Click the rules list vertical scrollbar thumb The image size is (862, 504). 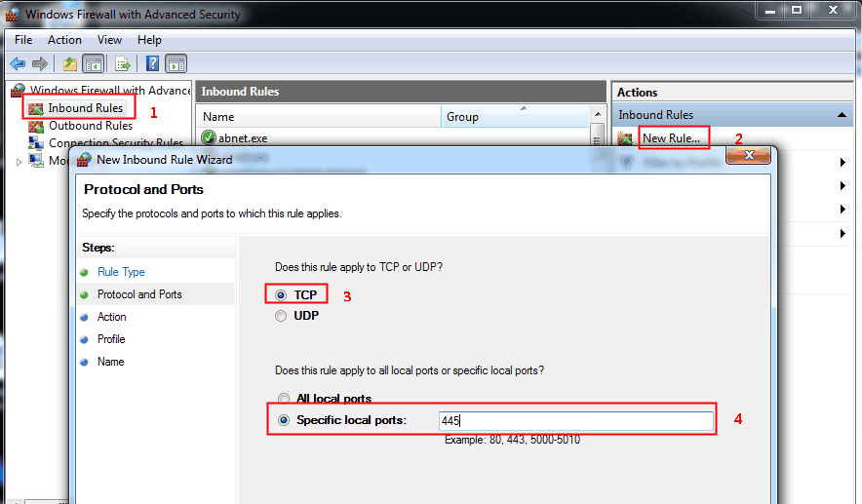click(x=597, y=135)
